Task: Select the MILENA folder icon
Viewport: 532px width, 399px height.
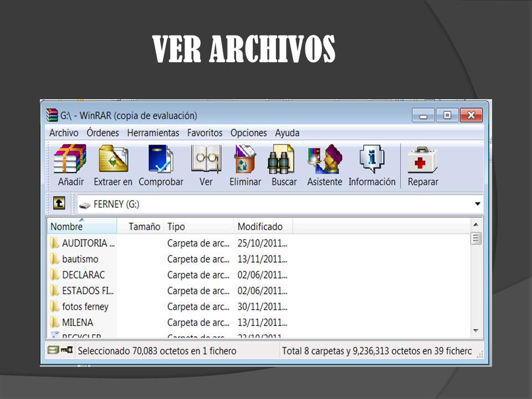Action: coord(55,322)
